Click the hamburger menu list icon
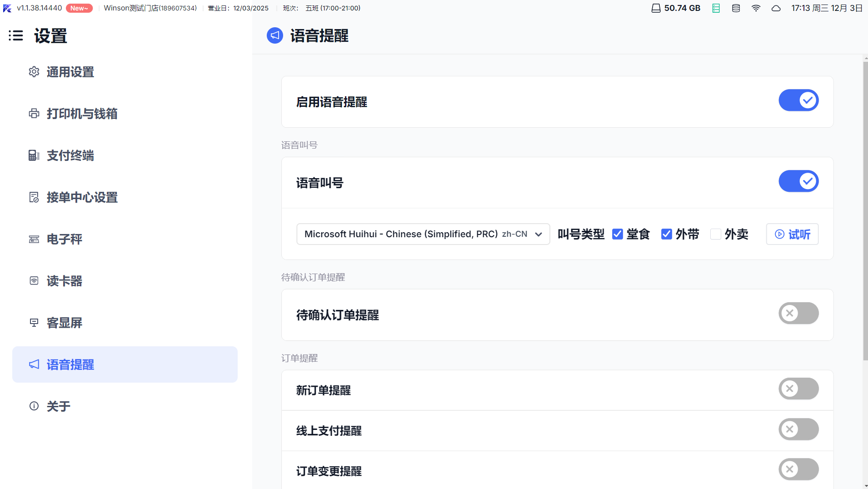 (x=16, y=35)
